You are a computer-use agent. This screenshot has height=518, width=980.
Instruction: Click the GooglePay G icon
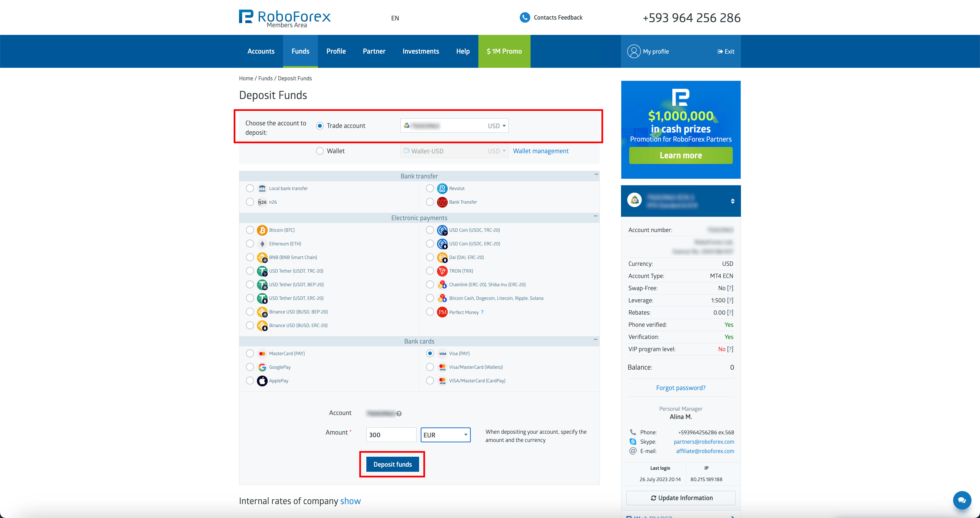[262, 367]
